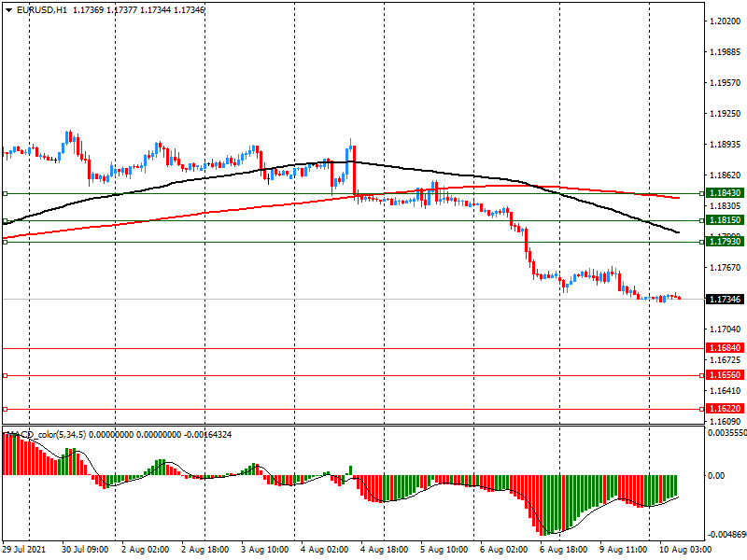Grab left handle of 1.18430 green line

pyautogui.click(x=6, y=194)
